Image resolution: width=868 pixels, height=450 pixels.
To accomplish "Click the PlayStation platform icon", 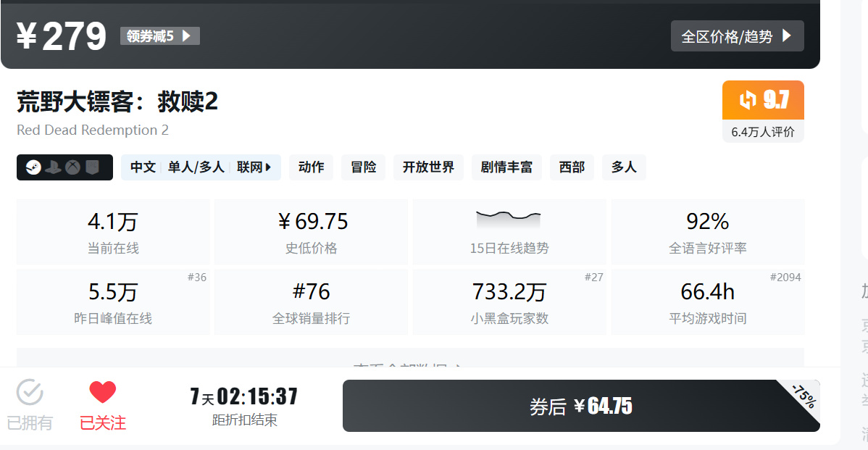I will (53, 167).
